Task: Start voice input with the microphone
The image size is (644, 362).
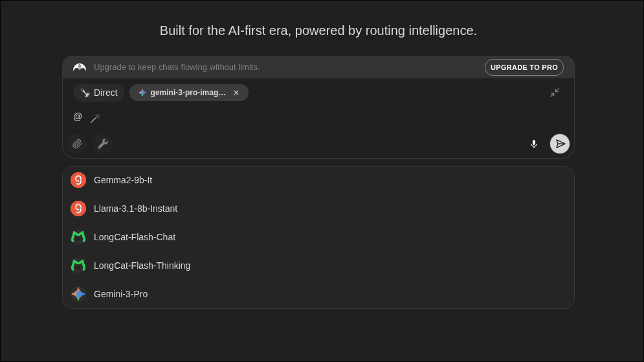Action: 534,144
